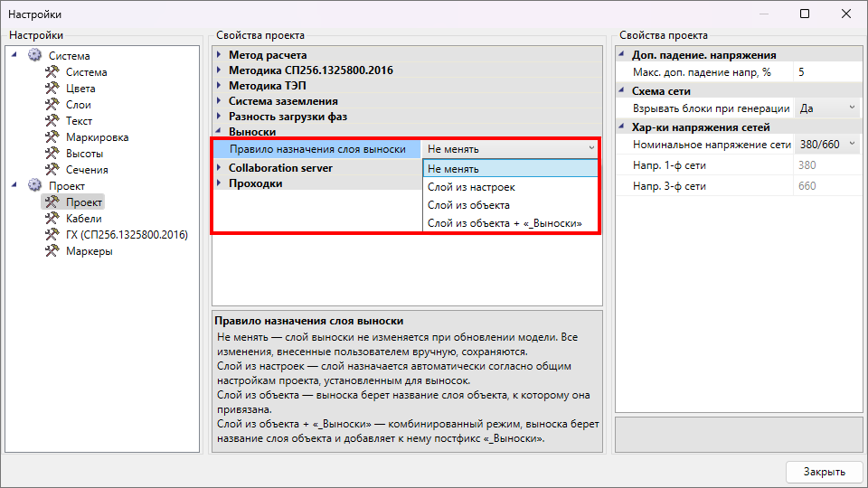This screenshot has height=488, width=868.
Task: Click the tools icon beside Цвета
Action: pyautogui.click(x=52, y=88)
